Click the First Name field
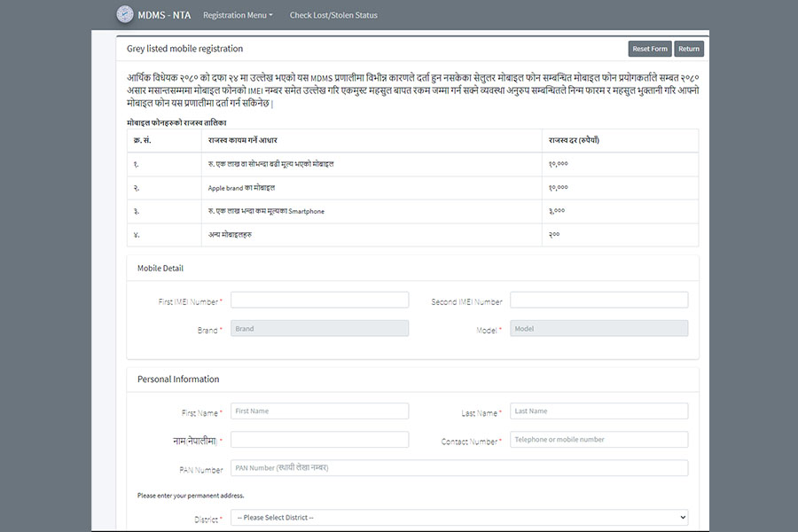This screenshot has height=532, width=798. coord(319,411)
